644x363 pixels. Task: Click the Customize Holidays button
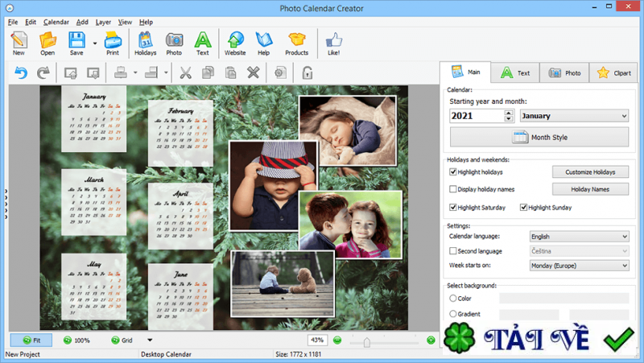tap(590, 172)
